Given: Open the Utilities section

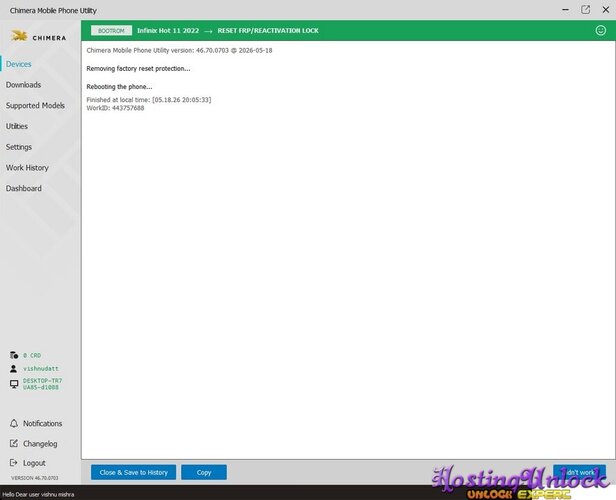Looking at the screenshot, I should pos(16,126).
